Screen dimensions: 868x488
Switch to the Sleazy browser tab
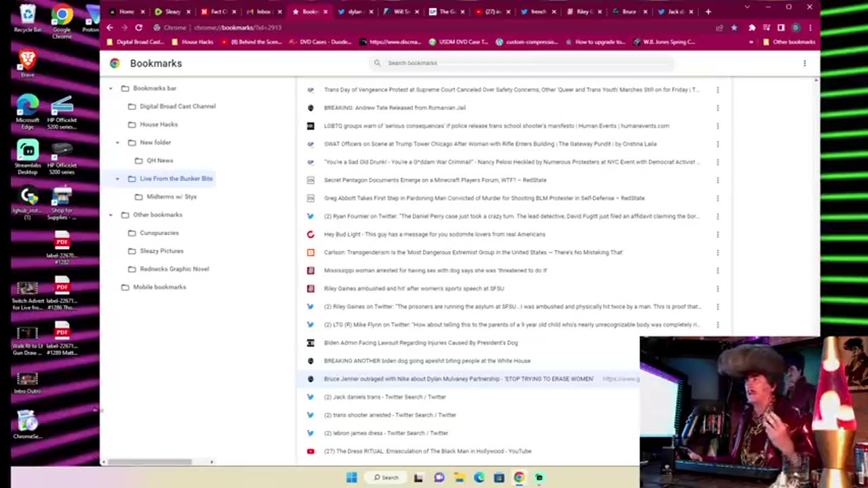172,12
